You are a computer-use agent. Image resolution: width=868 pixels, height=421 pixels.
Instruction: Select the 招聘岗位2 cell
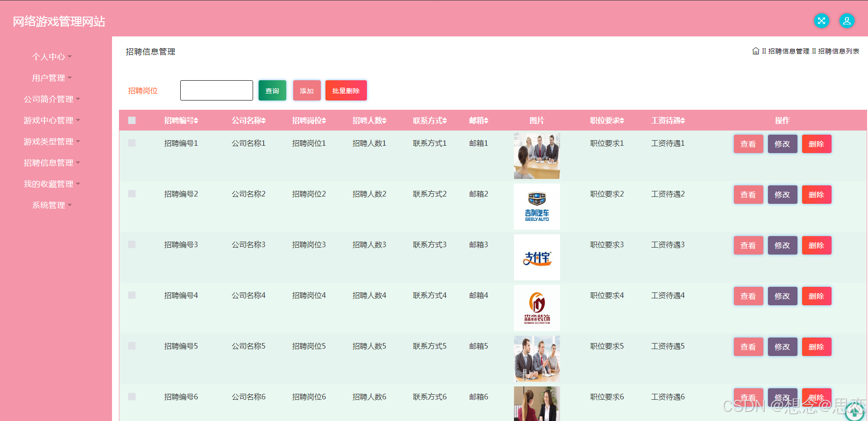click(x=309, y=194)
